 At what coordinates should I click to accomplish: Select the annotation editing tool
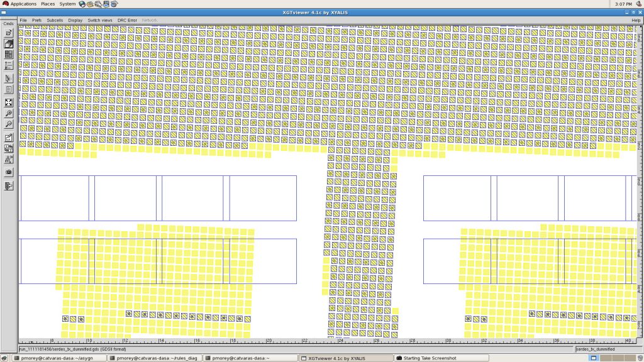pos(8,136)
